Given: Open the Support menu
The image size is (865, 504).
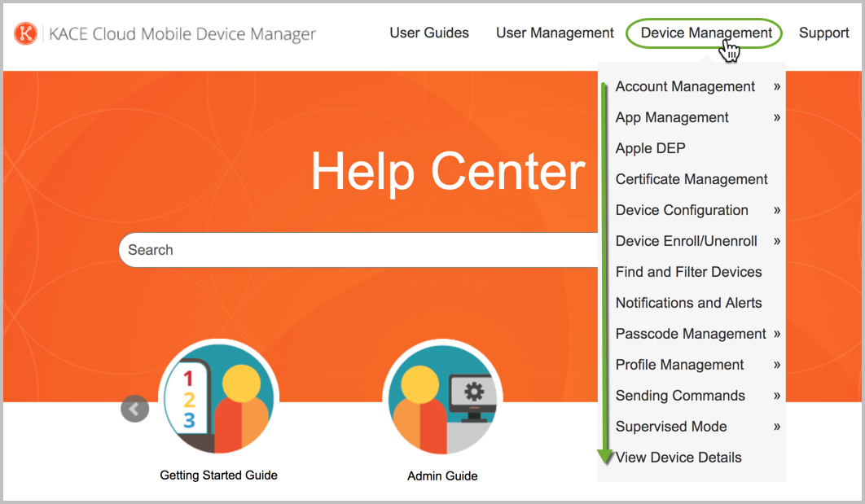Looking at the screenshot, I should [x=823, y=33].
